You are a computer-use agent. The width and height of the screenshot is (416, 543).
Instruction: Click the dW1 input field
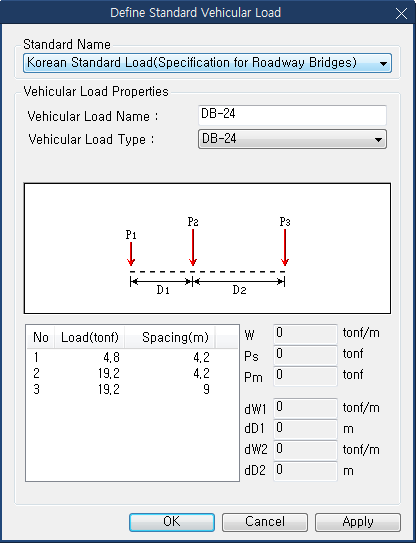pos(305,408)
